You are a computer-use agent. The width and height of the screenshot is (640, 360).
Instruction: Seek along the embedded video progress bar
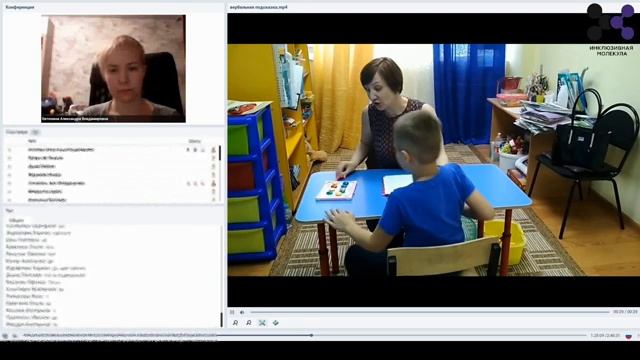pos(430,312)
